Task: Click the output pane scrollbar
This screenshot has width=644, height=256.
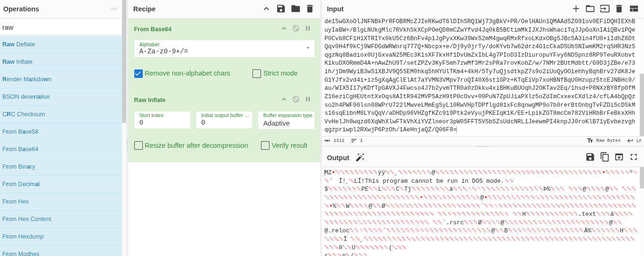Action: [642, 178]
